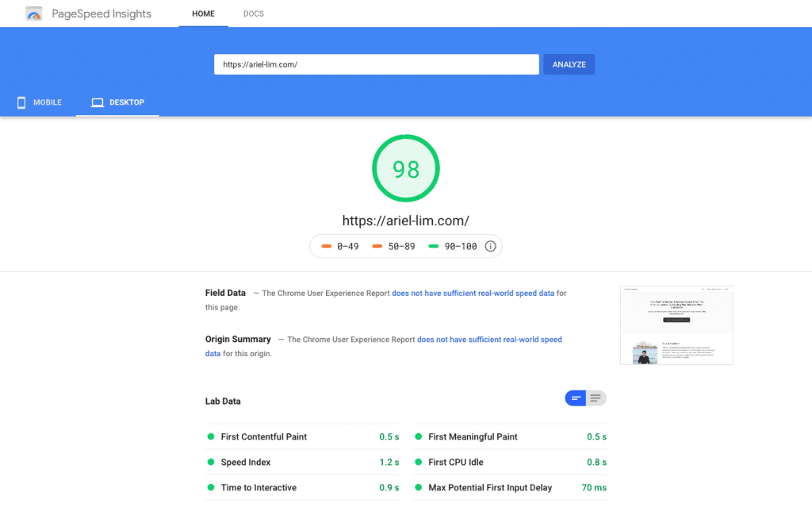The height and width of the screenshot is (511, 812).
Task: Click the page screenshot thumbnail
Action: pos(676,325)
